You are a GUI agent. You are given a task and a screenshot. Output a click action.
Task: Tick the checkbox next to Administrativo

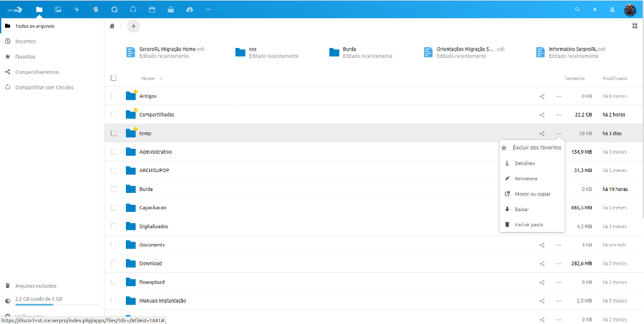point(114,152)
